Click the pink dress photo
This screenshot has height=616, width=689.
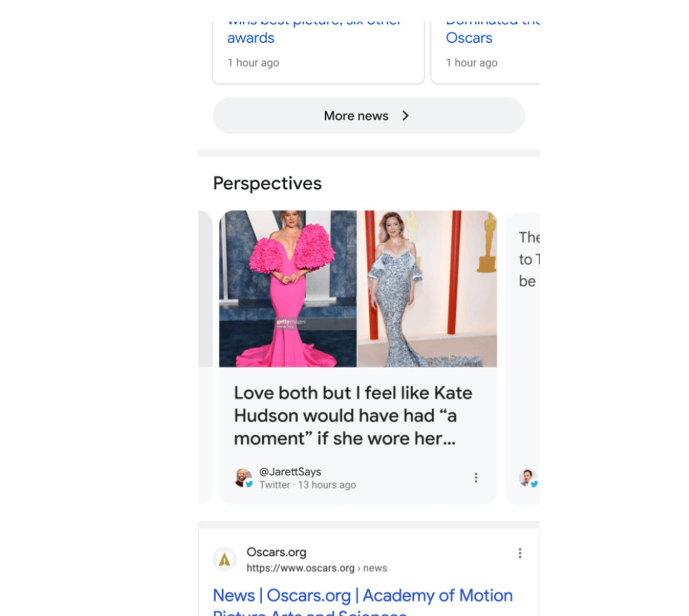point(288,288)
